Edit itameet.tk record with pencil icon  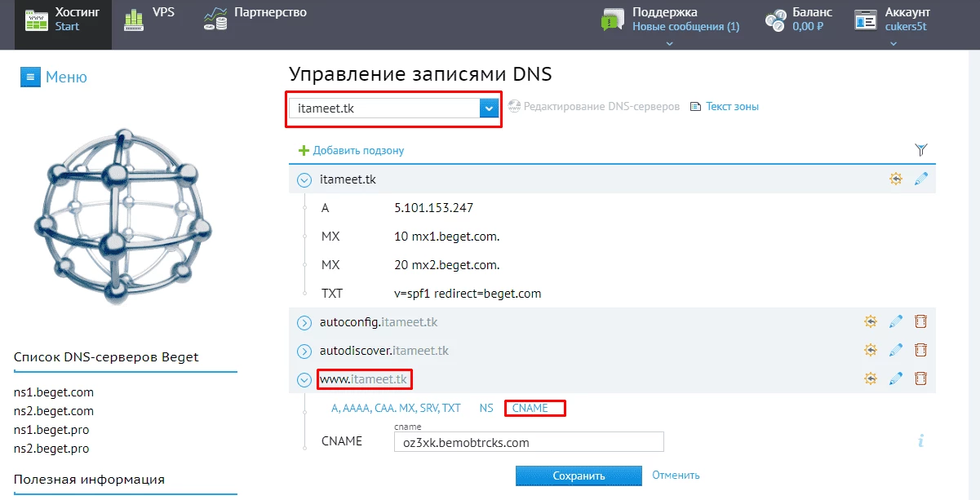[921, 179]
